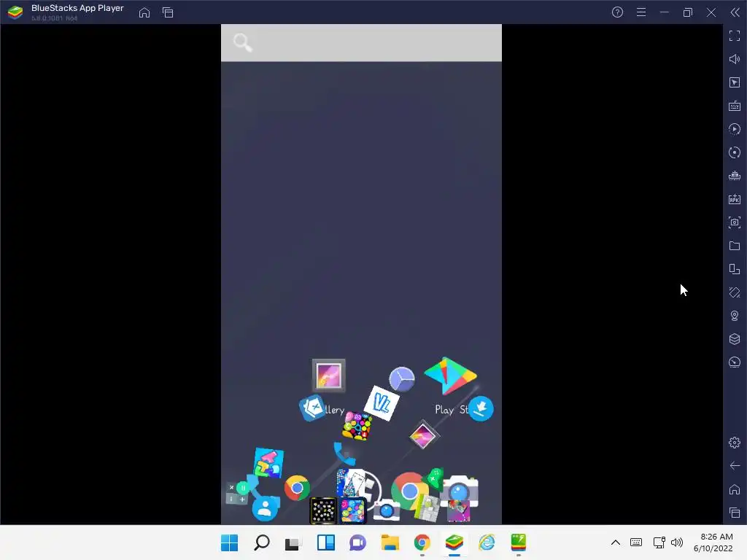
Task: Open Android recent apps in sidebar
Action: coord(735,513)
